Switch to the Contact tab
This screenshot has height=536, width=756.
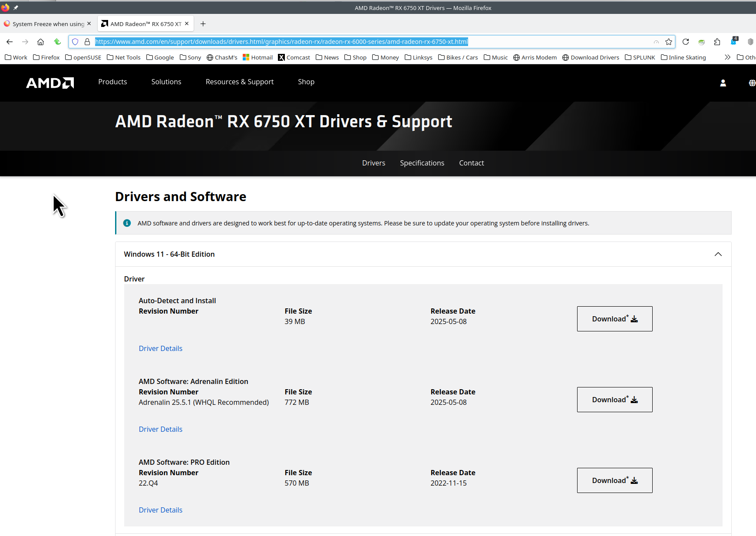tap(472, 163)
